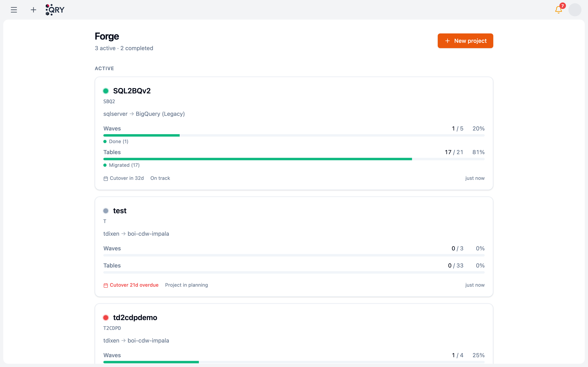Click SQL2BQv2 Waves progress bar
588x367 pixels.
pos(294,135)
